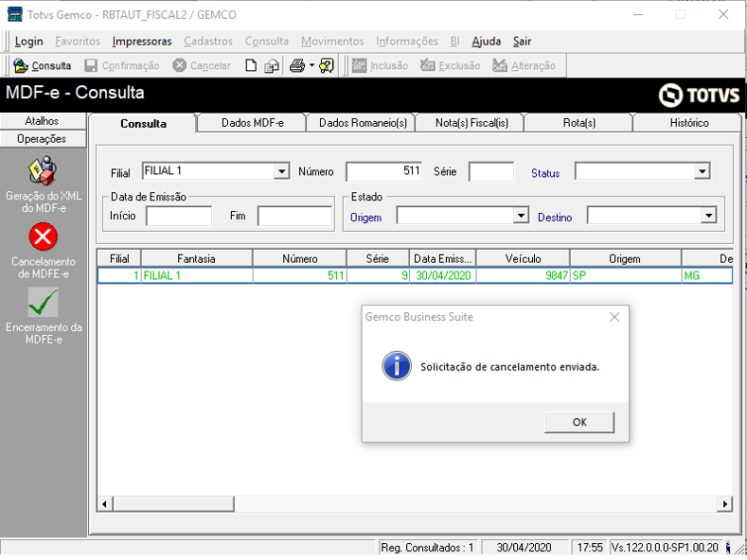Click the Veículo column header

[x=523, y=258]
